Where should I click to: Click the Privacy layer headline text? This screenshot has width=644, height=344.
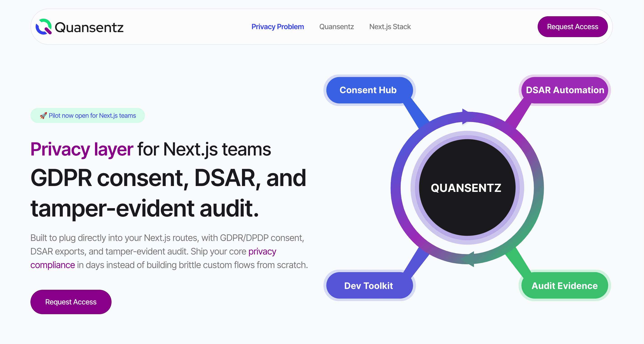click(81, 149)
